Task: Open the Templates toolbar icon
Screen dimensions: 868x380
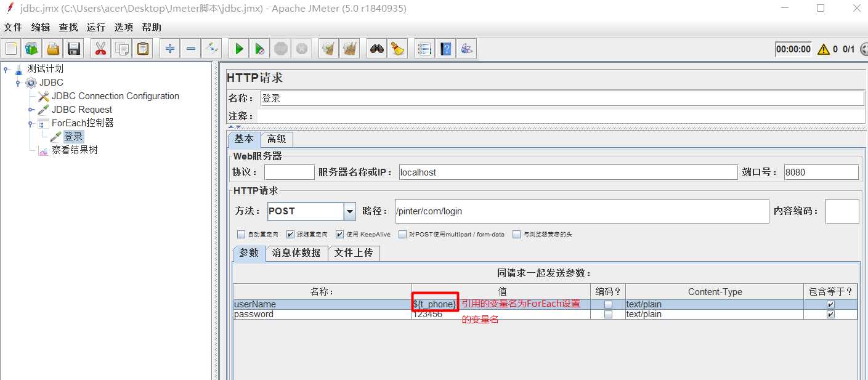Action: click(31, 49)
